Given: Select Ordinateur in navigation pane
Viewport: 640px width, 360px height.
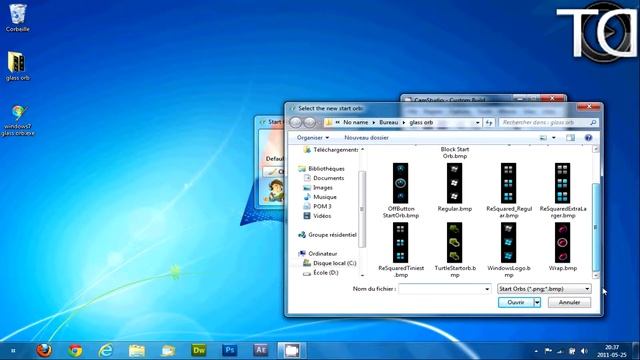Looking at the screenshot, I should pyautogui.click(x=318, y=253).
